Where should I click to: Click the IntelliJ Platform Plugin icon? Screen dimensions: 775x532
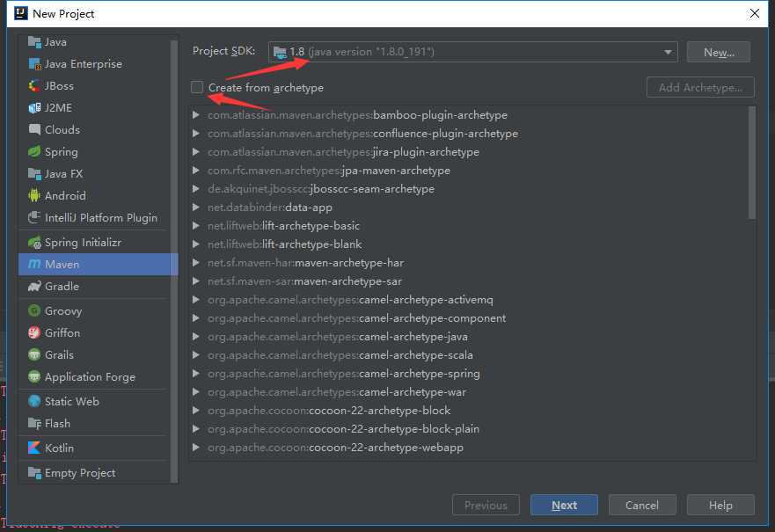pos(34,217)
